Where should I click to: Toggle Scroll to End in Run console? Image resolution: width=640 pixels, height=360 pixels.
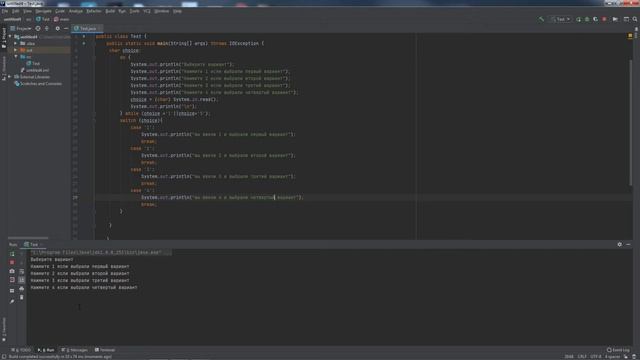(22, 280)
